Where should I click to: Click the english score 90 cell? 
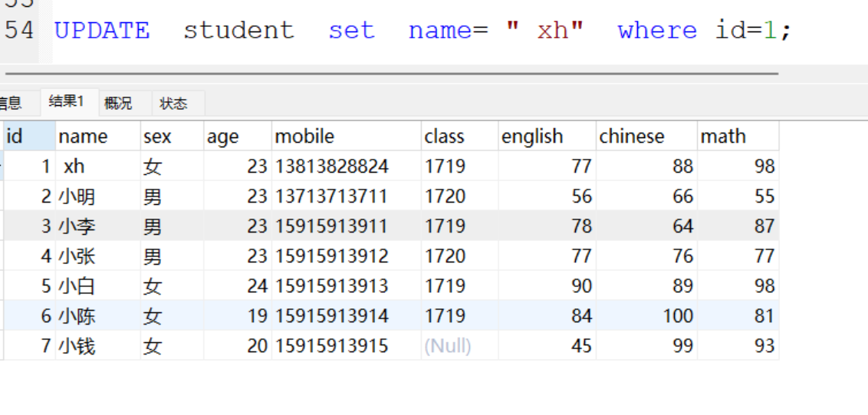tap(547, 286)
